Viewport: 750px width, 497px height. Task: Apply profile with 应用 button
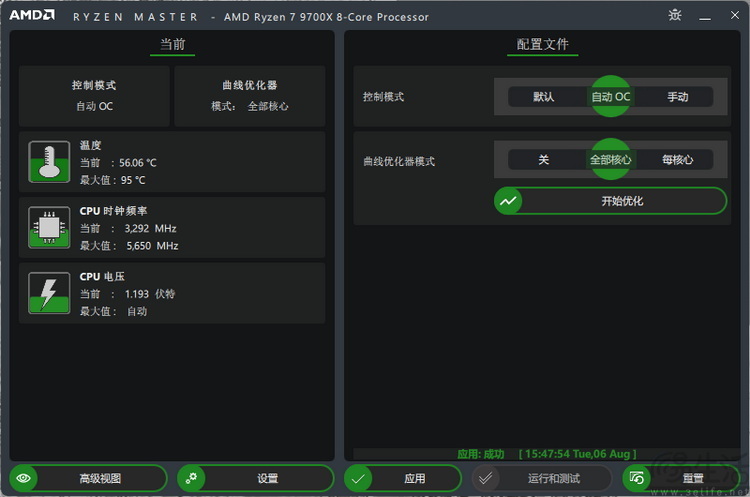coord(403,478)
